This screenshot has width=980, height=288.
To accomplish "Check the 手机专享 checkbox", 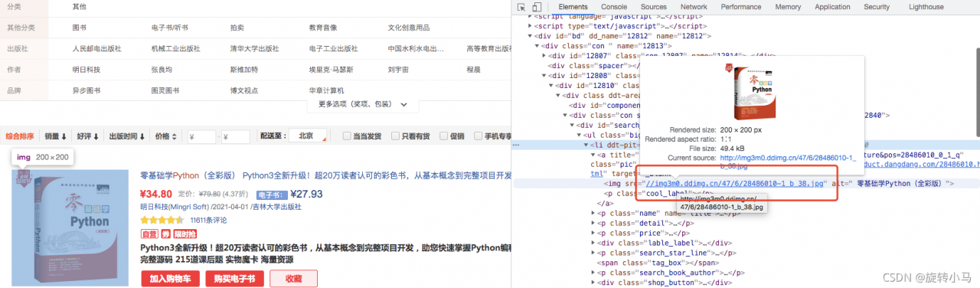I will (x=479, y=136).
